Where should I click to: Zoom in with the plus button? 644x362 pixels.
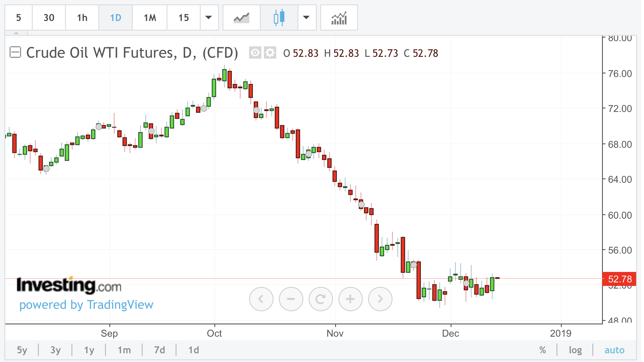point(350,299)
